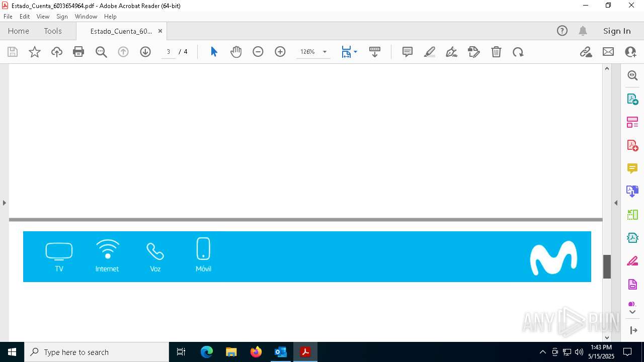Select the Estado_Cuenta document tab
The height and width of the screenshot is (362, 644).
pos(121,31)
